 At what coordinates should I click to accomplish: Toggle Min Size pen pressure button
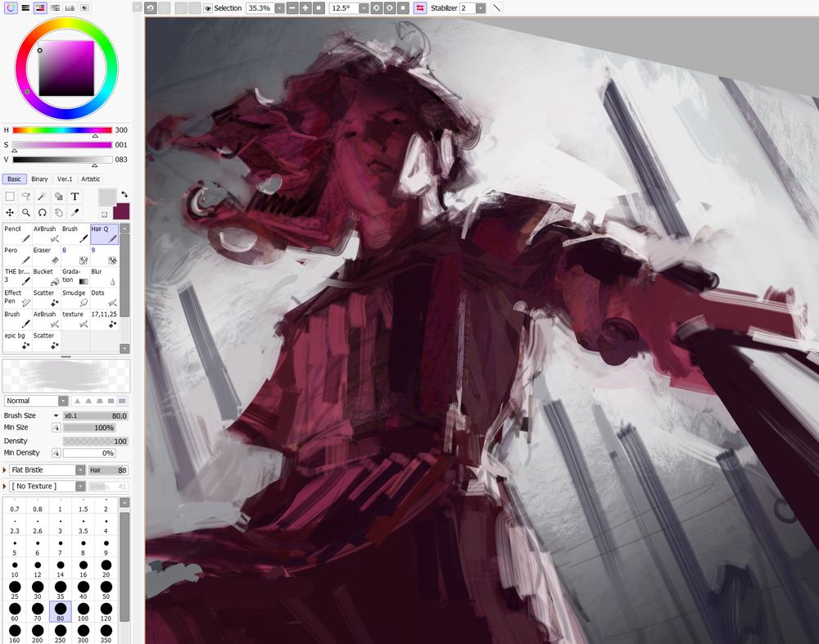click(x=56, y=429)
